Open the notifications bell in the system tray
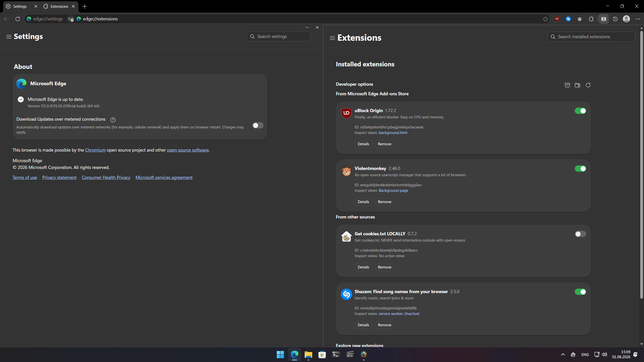644x362 pixels. (635, 354)
